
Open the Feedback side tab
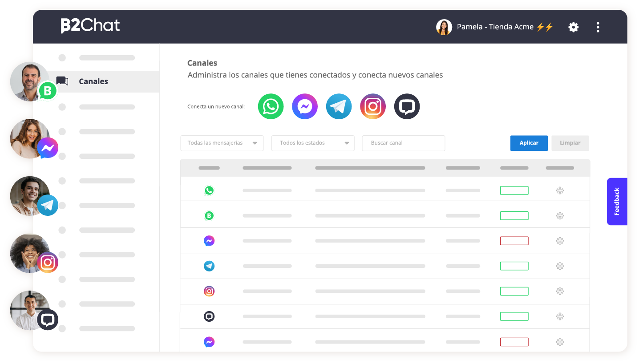click(x=617, y=202)
